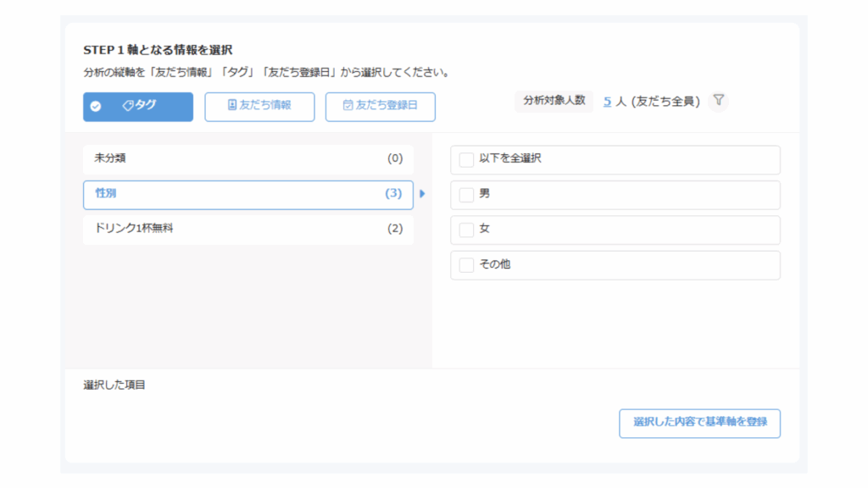Select the その他 checkbox

point(466,265)
